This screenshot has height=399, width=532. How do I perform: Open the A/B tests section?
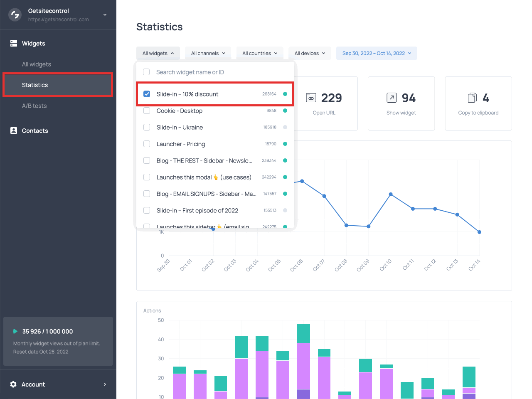click(35, 106)
